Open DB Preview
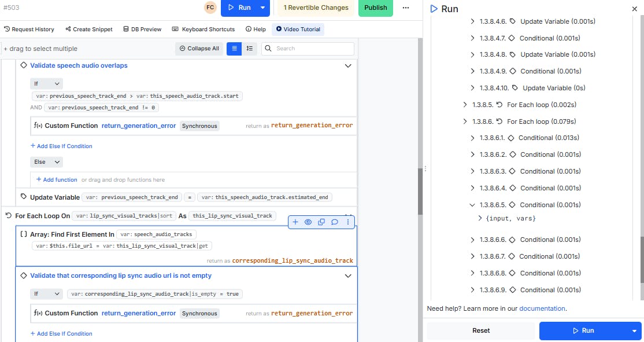Viewport: 644px width, 342px height. point(142,29)
